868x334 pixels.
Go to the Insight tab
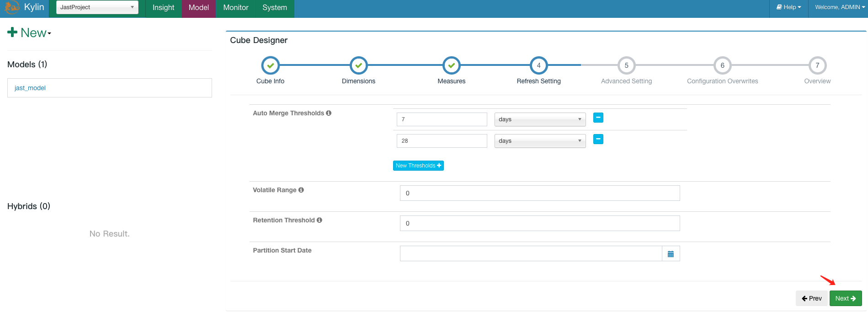tap(163, 8)
